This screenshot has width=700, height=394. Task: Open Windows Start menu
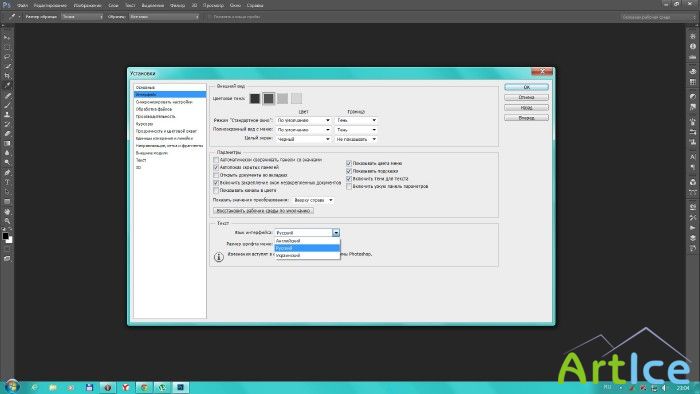pos(11,386)
